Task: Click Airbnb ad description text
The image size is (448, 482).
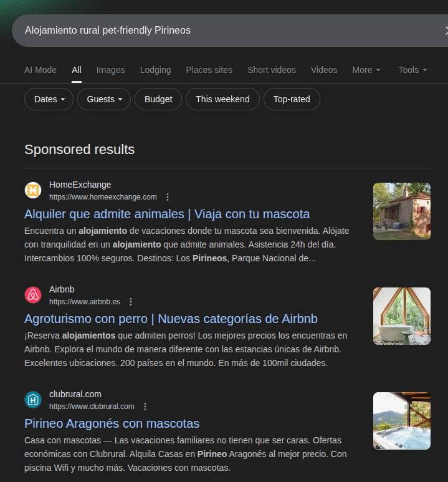Action: 186,350
